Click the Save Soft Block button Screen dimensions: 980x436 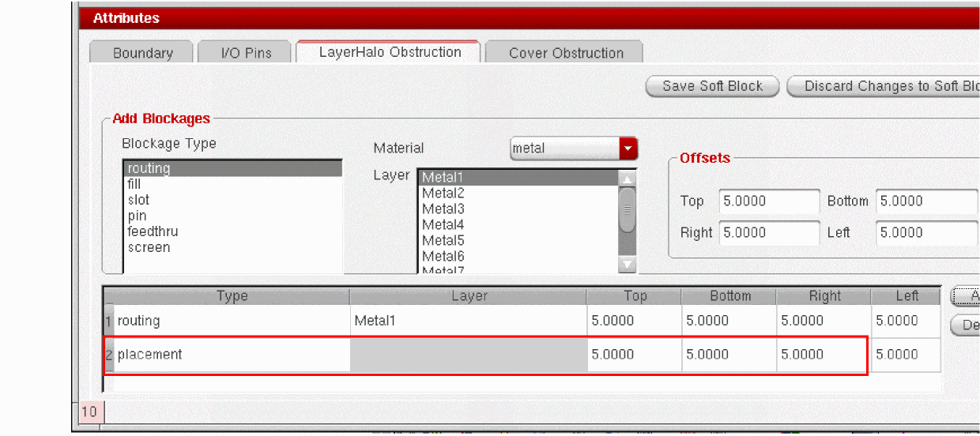[712, 86]
